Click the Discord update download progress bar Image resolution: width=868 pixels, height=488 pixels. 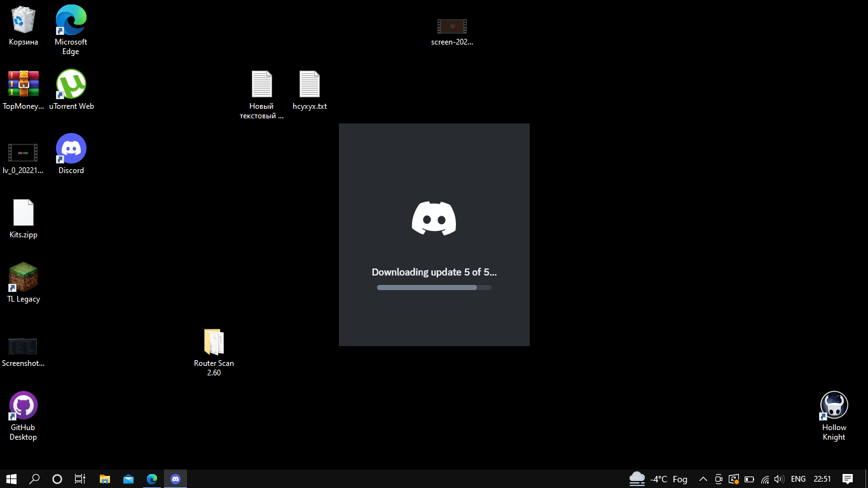434,288
